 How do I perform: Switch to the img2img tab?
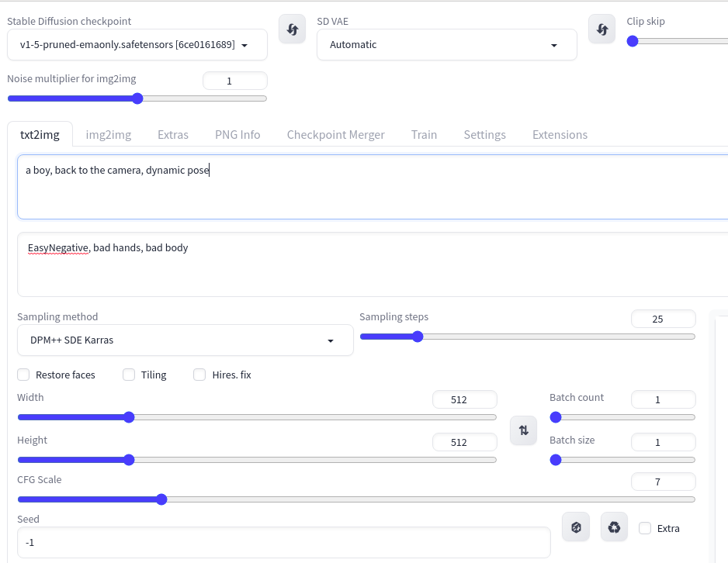click(109, 134)
